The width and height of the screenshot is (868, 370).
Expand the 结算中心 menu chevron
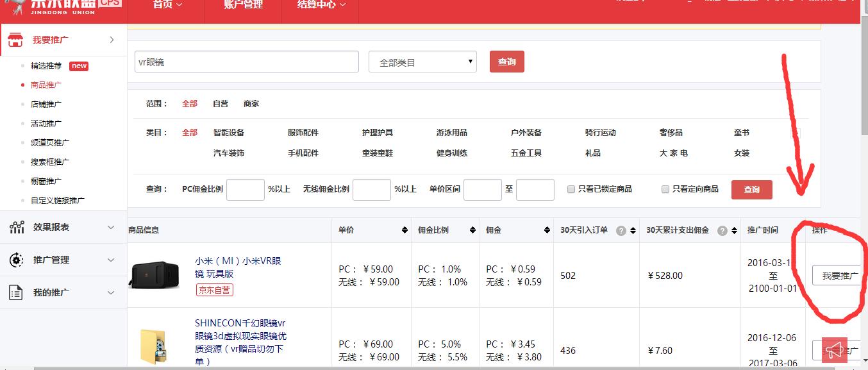pyautogui.click(x=342, y=4)
